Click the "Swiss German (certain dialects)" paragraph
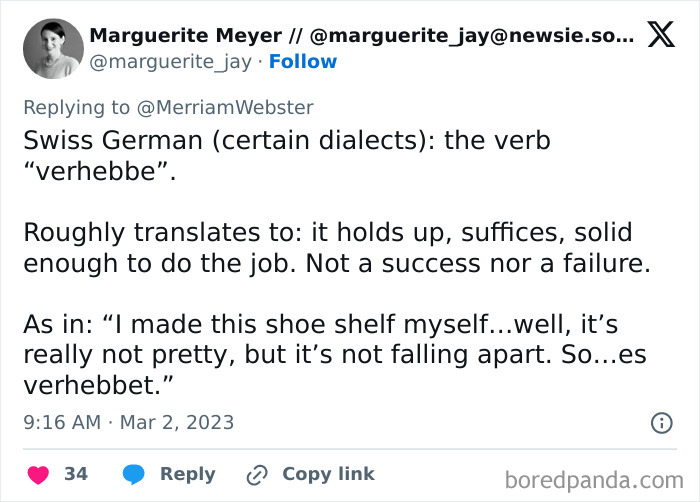 tap(286, 155)
